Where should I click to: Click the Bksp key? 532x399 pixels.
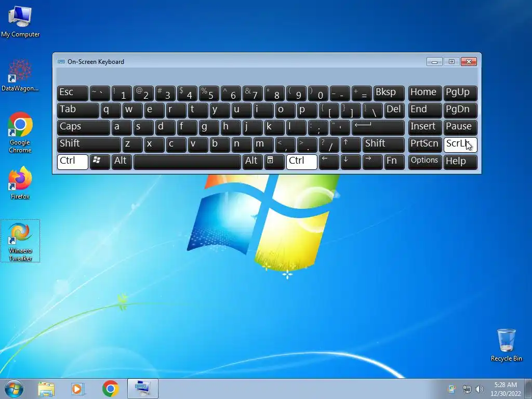[389, 93]
